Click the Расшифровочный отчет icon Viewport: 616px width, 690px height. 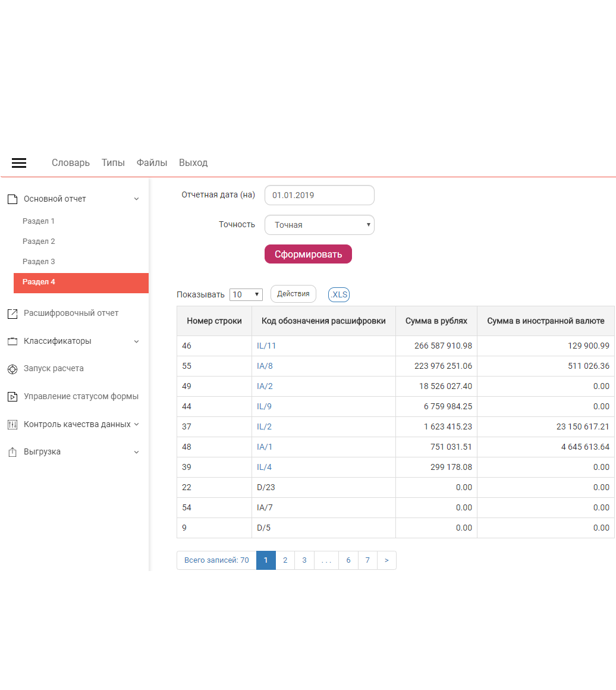pos(12,313)
